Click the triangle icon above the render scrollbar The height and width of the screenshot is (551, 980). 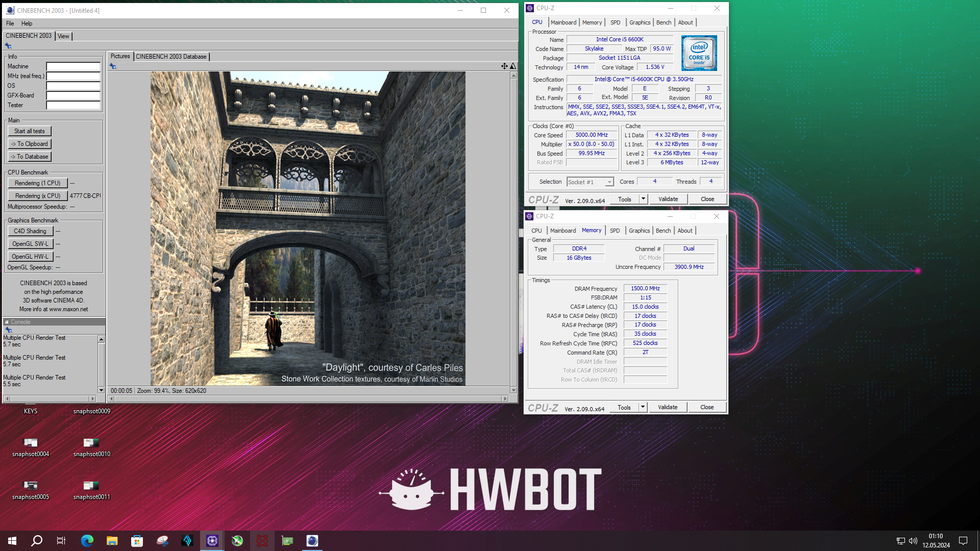(513, 66)
